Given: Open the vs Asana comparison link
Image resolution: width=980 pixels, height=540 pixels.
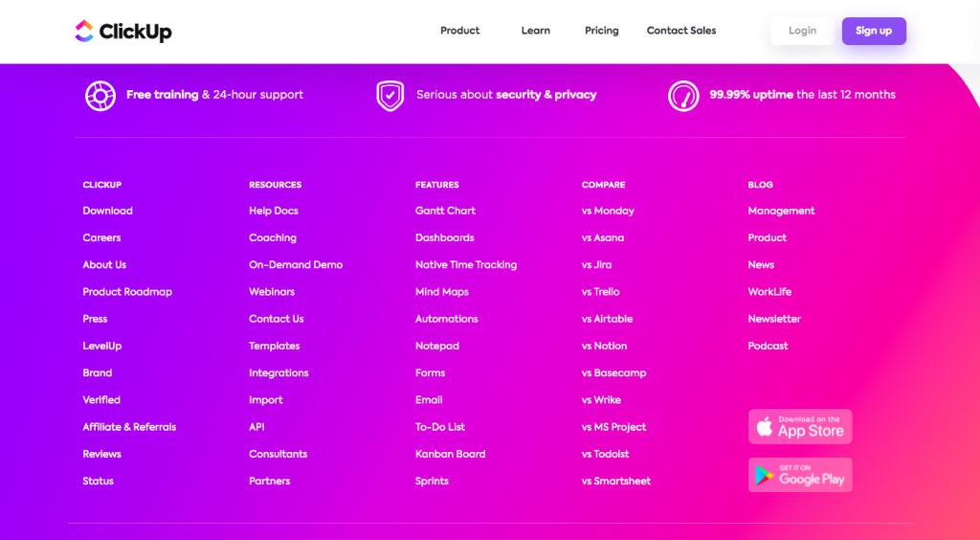Looking at the screenshot, I should 603,237.
